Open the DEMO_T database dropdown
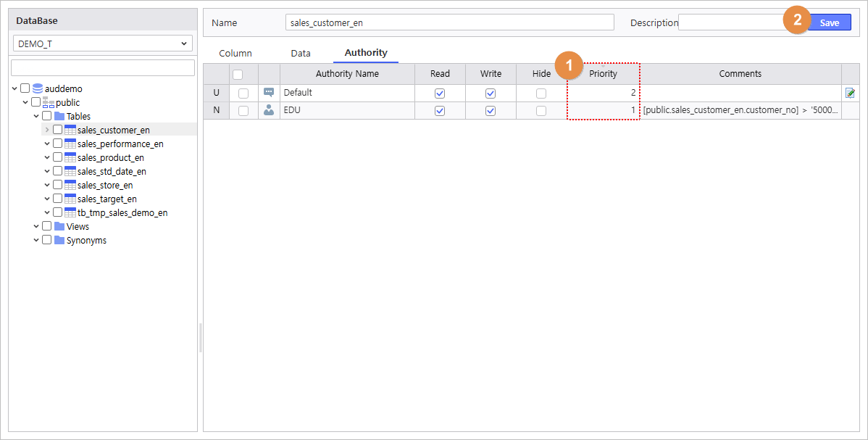868x440 pixels. [x=103, y=43]
